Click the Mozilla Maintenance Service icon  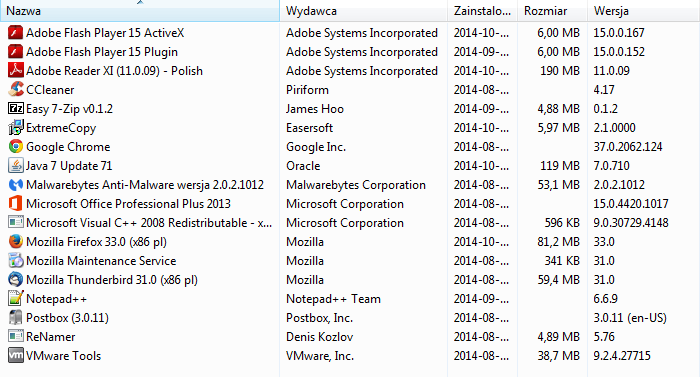(16, 260)
